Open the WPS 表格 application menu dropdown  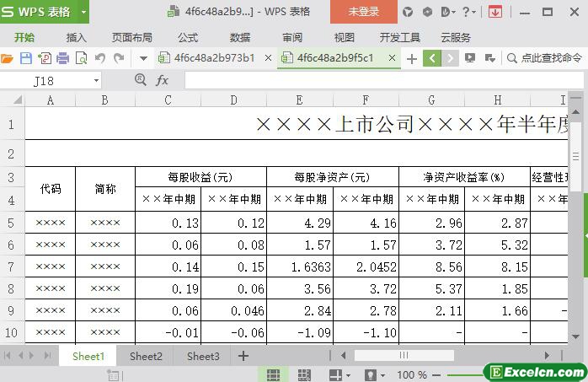[x=83, y=12]
